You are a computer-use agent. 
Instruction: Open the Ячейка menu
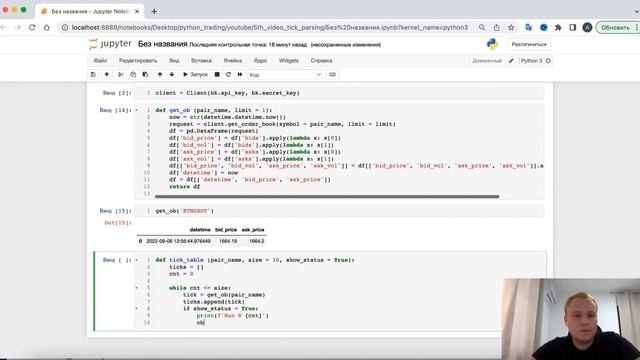click(233, 60)
